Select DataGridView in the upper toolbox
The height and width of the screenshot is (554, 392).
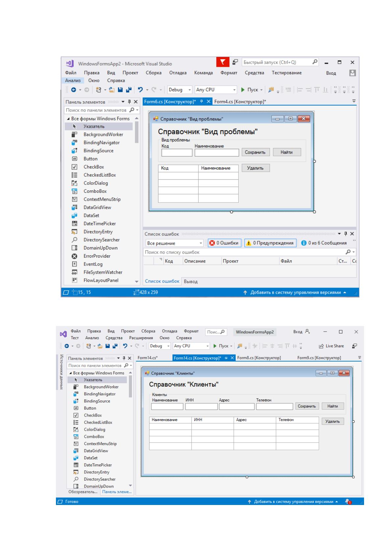[x=97, y=207]
